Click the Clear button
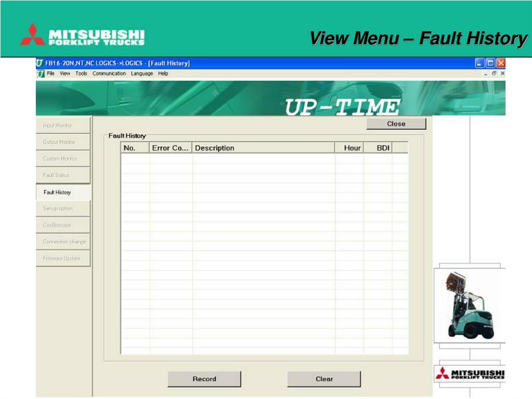 (x=324, y=379)
